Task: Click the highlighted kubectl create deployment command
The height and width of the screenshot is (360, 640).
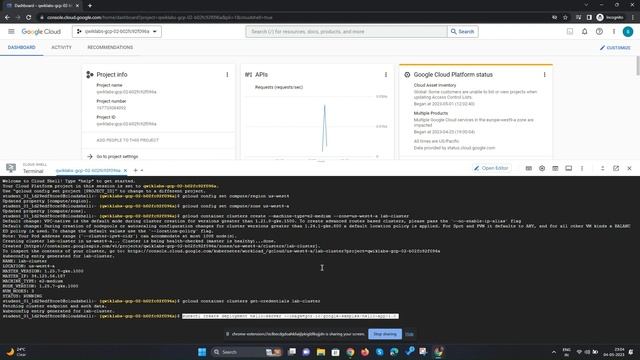Action: pyautogui.click(x=290, y=316)
